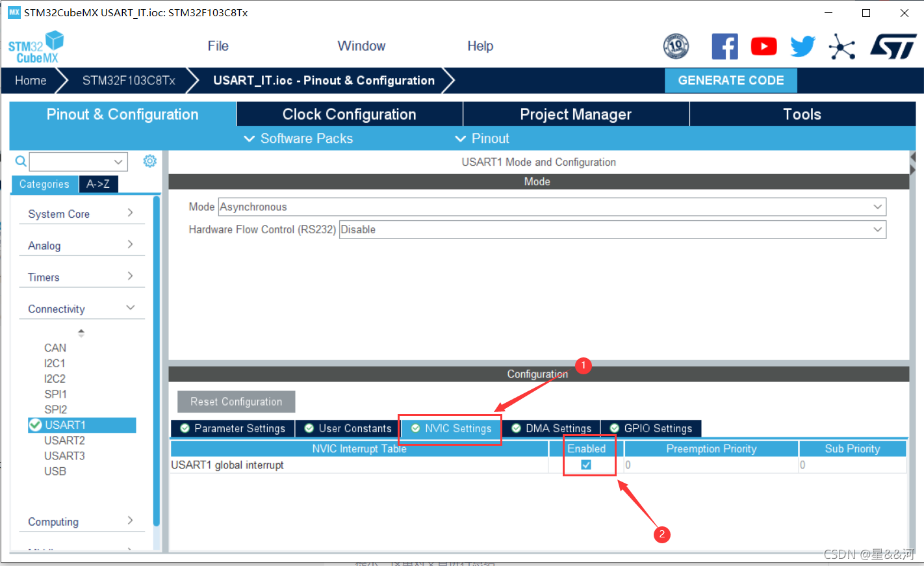Screen dimensions: 924x566
Task: Expand the Analog category
Action: 82,246
